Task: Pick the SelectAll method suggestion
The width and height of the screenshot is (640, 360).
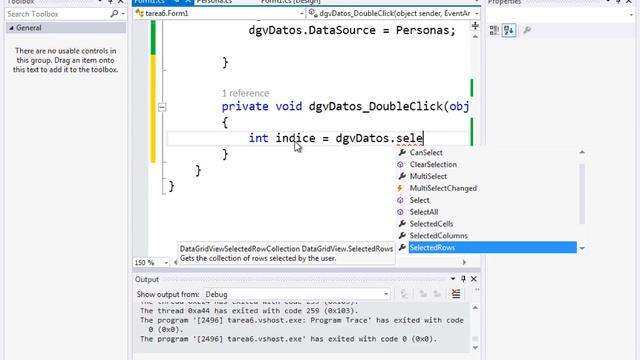Action: [424, 212]
